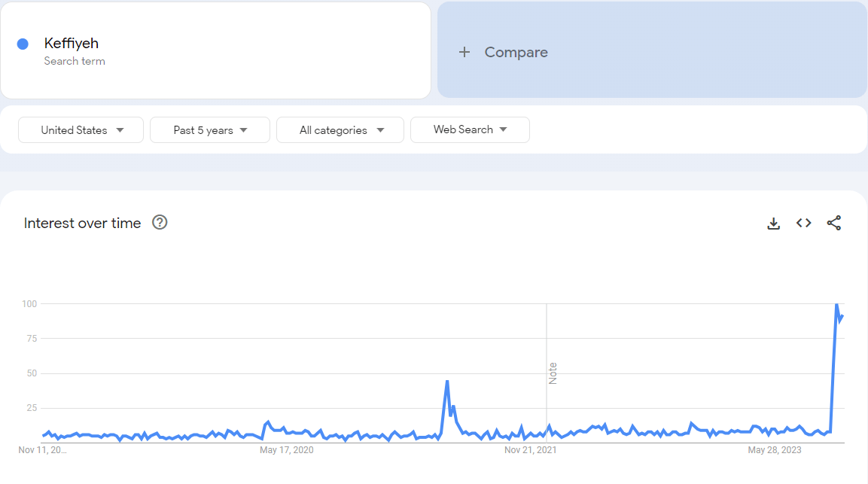Click the Nov 21, 2021 axis label
Screen dimensions: 868x484
tap(530, 450)
